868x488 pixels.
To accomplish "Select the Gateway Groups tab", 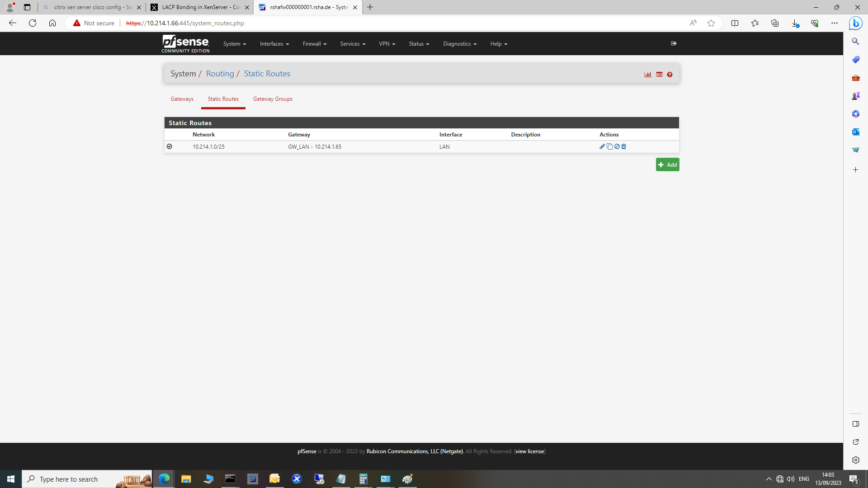I will [x=273, y=99].
